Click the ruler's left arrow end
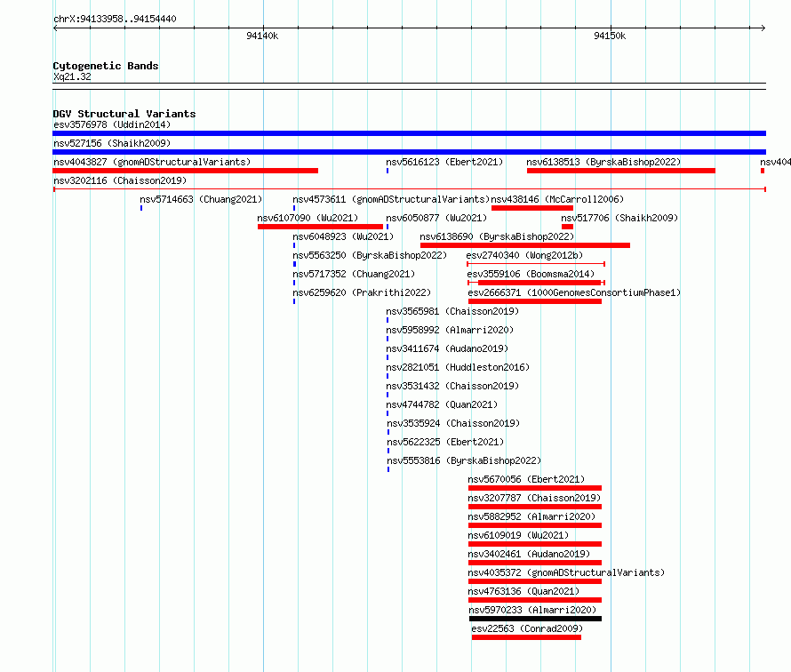Image resolution: width=791 pixels, height=672 pixels. pyautogui.click(x=55, y=28)
